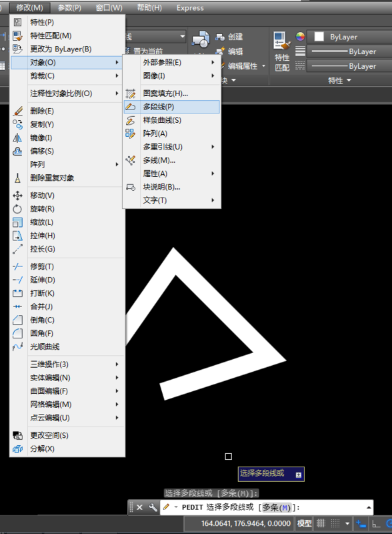
Task: Expand the Multileader (多重引线) submenu
Action: point(171,147)
